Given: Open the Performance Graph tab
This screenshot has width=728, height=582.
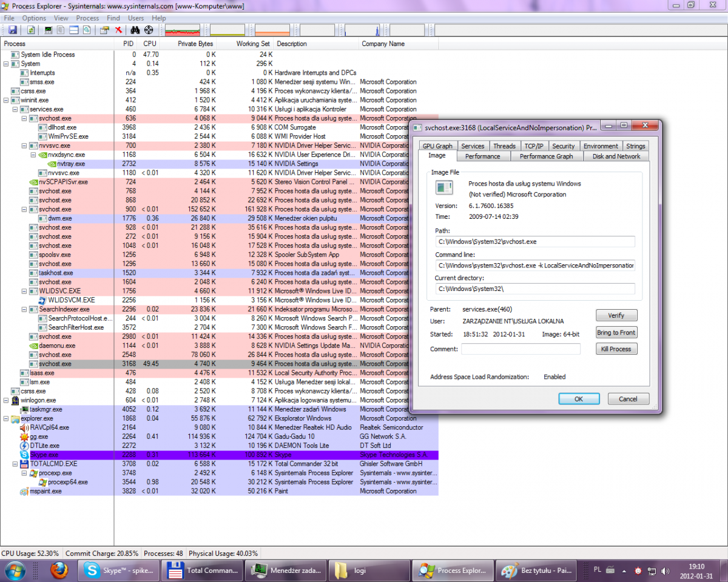Looking at the screenshot, I should [x=547, y=156].
